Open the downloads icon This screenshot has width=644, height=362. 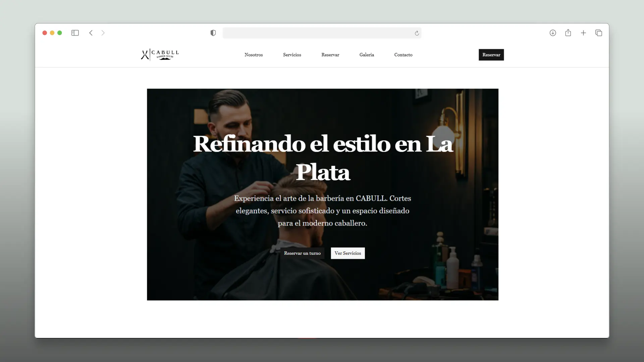point(553,33)
